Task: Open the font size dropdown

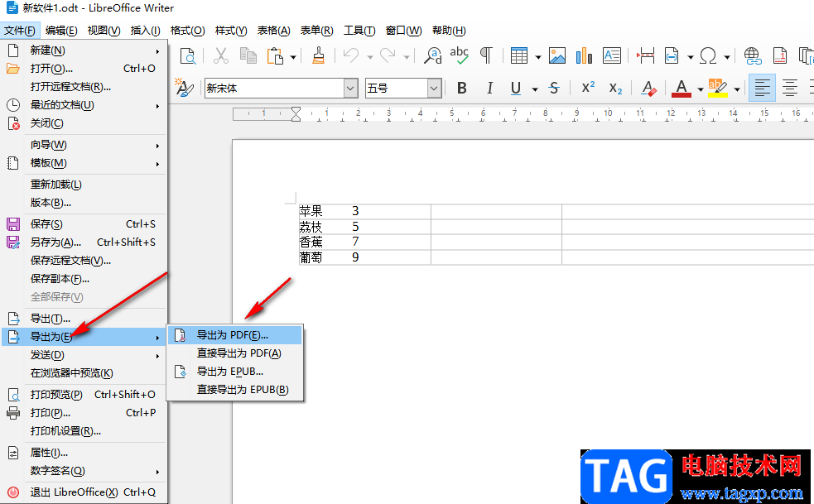Action: (x=435, y=89)
